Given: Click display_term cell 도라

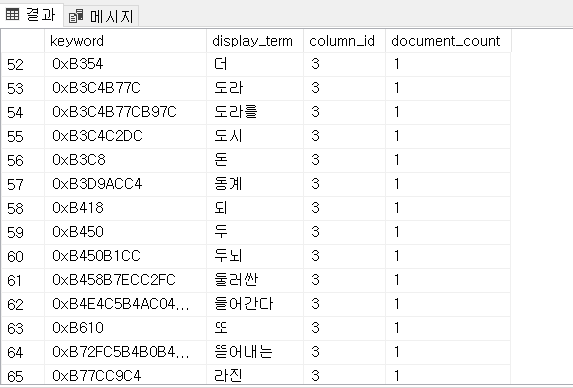Looking at the screenshot, I should click(x=255, y=88).
